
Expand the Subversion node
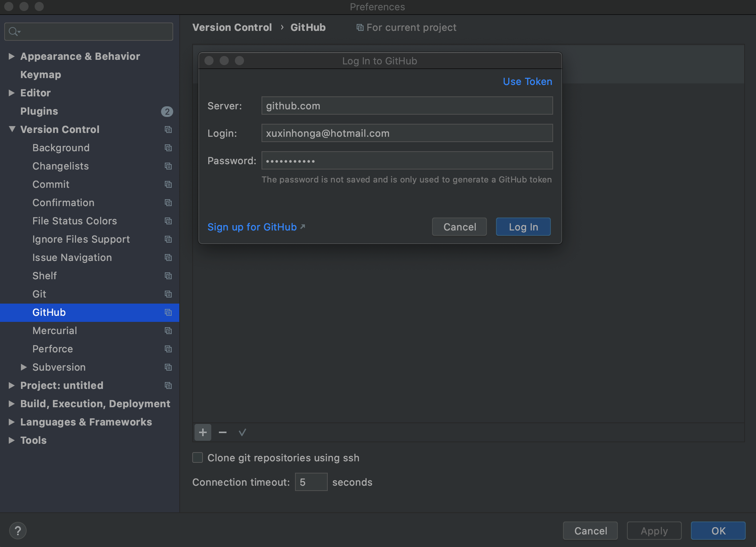[24, 367]
